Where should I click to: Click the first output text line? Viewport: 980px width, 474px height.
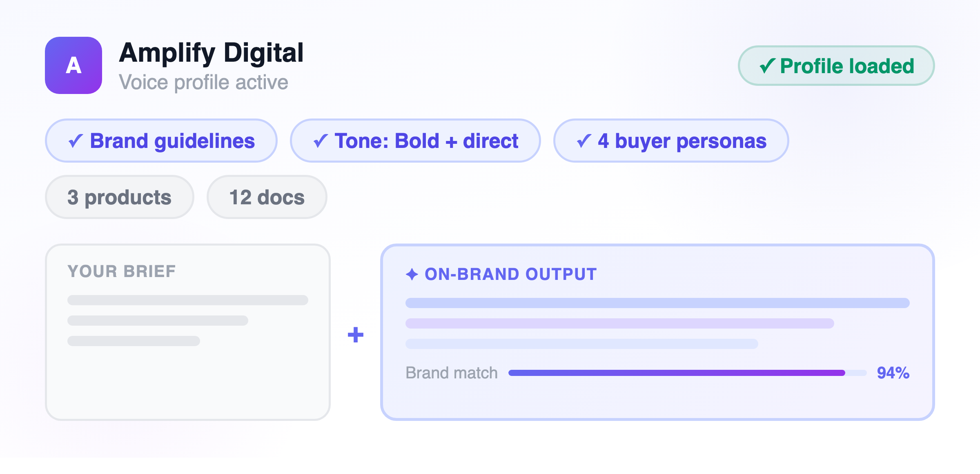tap(657, 303)
